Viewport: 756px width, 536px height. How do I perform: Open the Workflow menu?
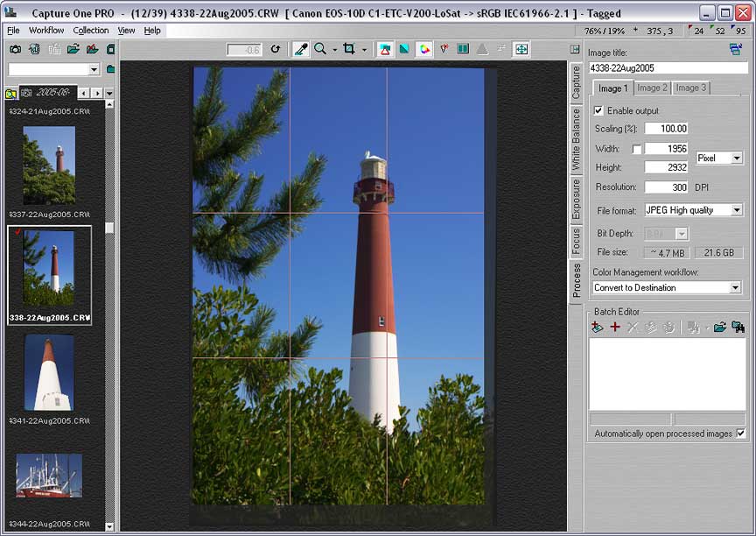(x=46, y=31)
